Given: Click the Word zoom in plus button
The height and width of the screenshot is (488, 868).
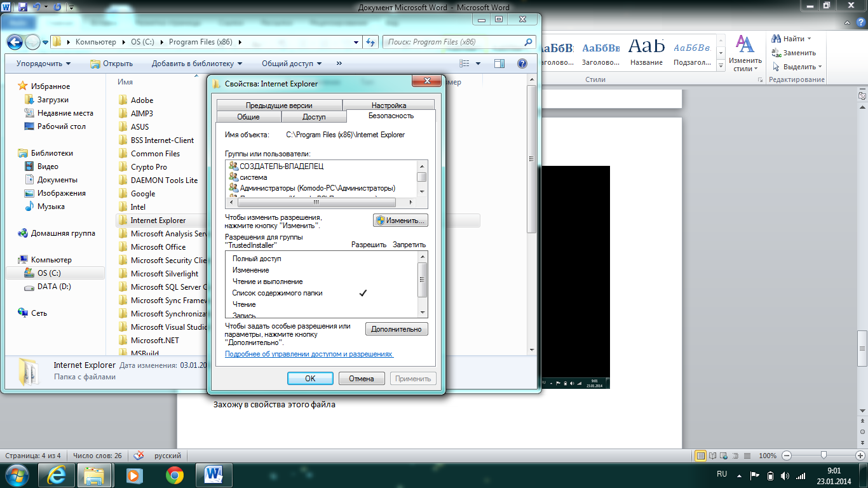Looking at the screenshot, I should (860, 456).
